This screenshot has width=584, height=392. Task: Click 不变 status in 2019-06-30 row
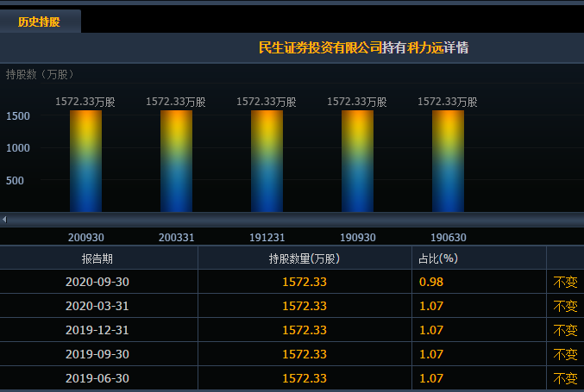pyautogui.click(x=565, y=378)
